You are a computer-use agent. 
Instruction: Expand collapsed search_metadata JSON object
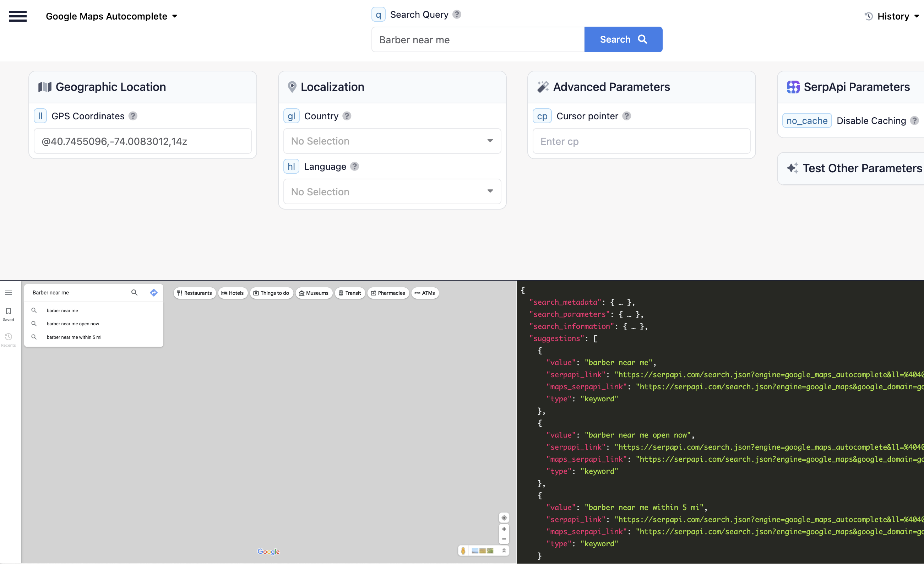[x=620, y=302]
